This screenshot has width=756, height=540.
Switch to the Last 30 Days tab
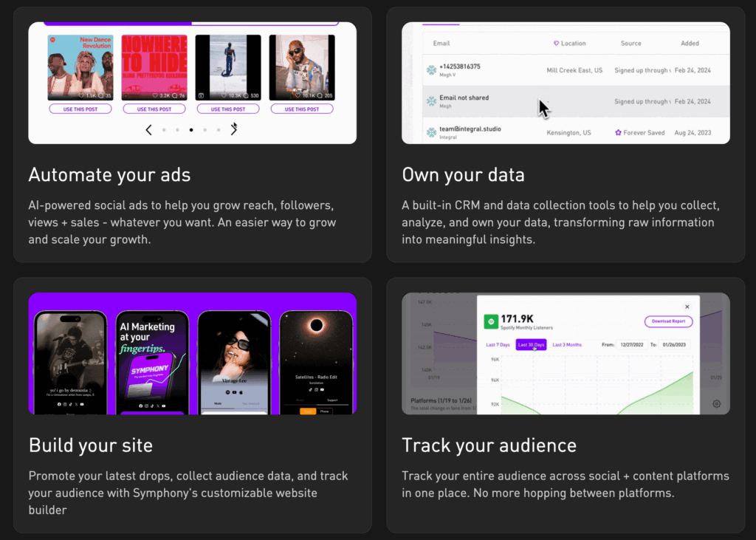pos(531,345)
